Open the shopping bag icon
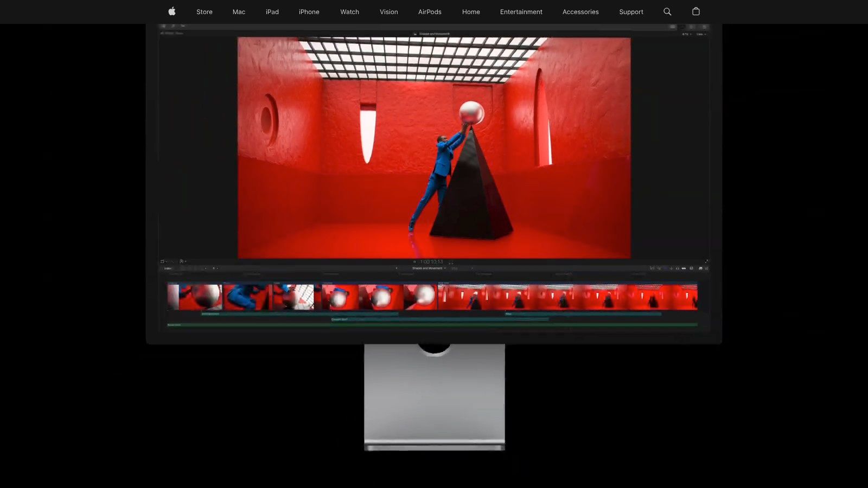Image resolution: width=868 pixels, height=488 pixels. (696, 11)
